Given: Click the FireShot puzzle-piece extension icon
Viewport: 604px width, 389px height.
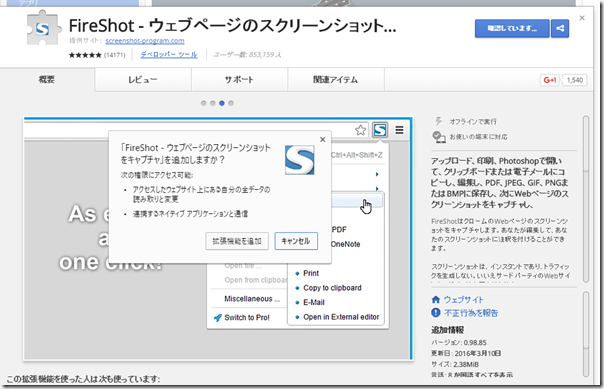Looking at the screenshot, I should pos(44,28).
